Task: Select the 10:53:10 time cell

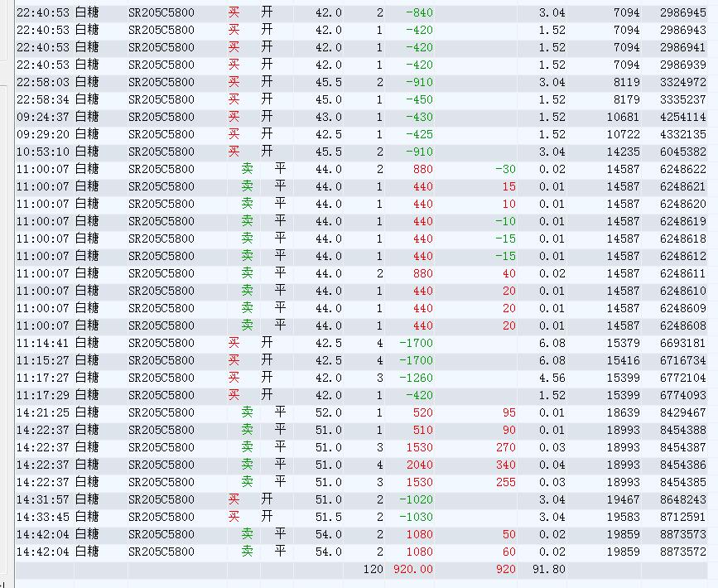Action: pyautogui.click(x=43, y=152)
